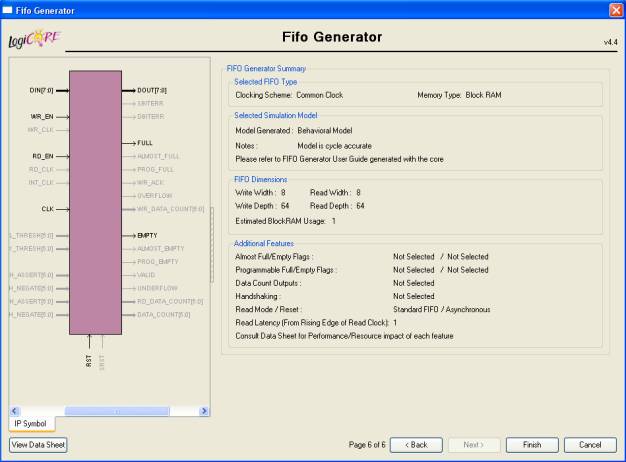Click the greyed PROG_FULL label
This screenshot has height=462, width=626.
click(156, 169)
